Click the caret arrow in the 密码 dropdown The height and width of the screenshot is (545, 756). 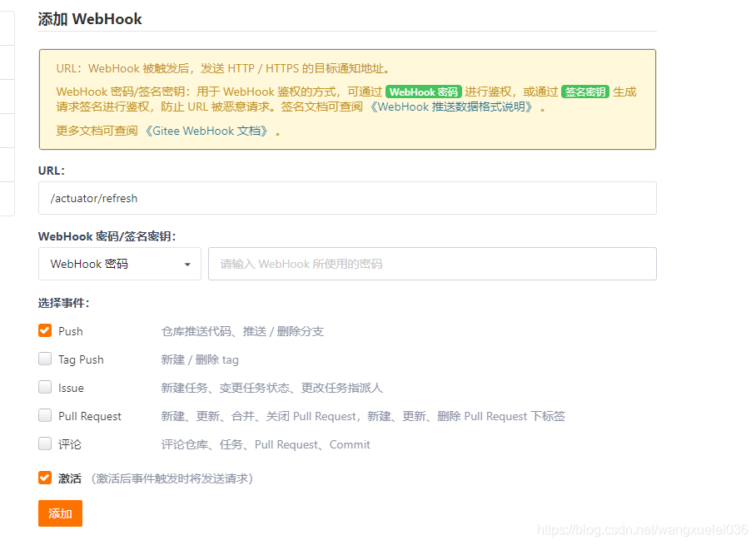click(x=187, y=265)
